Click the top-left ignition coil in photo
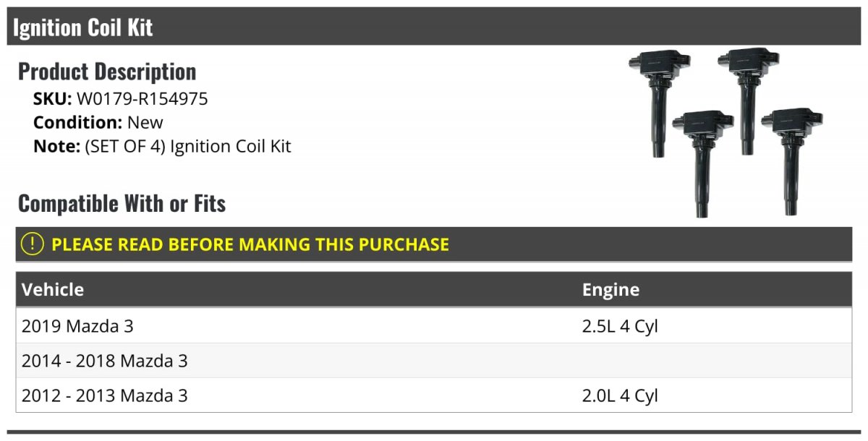The height and width of the screenshot is (441, 868). click(x=658, y=103)
